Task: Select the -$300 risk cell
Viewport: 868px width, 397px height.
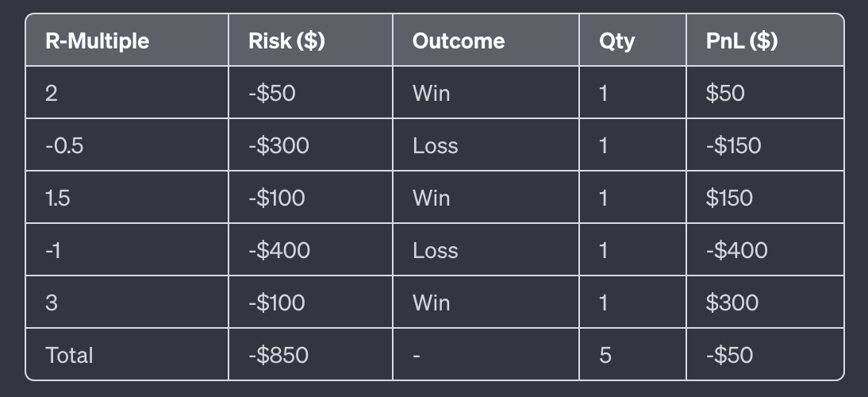Action: (x=278, y=146)
